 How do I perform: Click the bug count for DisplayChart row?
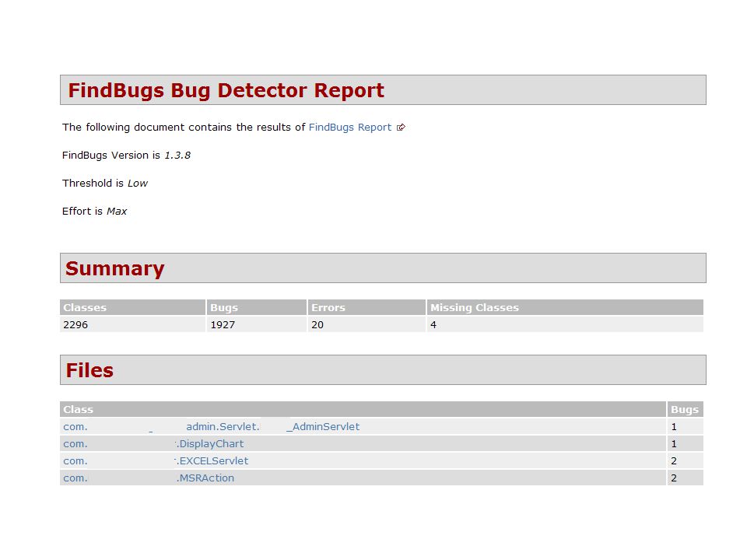pyautogui.click(x=674, y=444)
